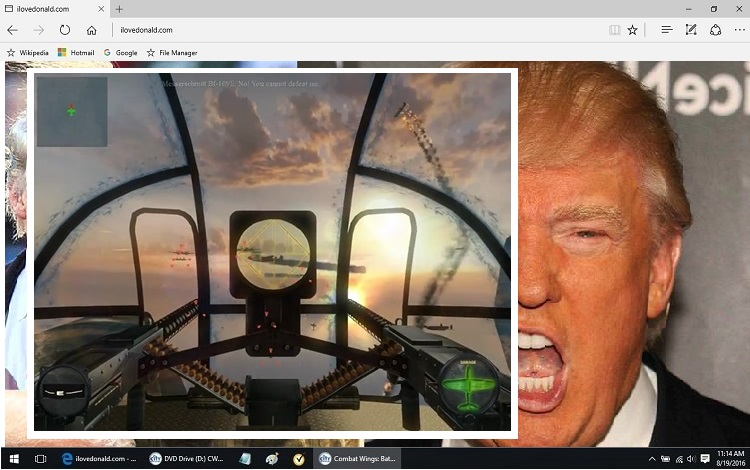Open the Action Center notifications
The height and width of the screenshot is (470, 750).
pyautogui.click(x=705, y=459)
